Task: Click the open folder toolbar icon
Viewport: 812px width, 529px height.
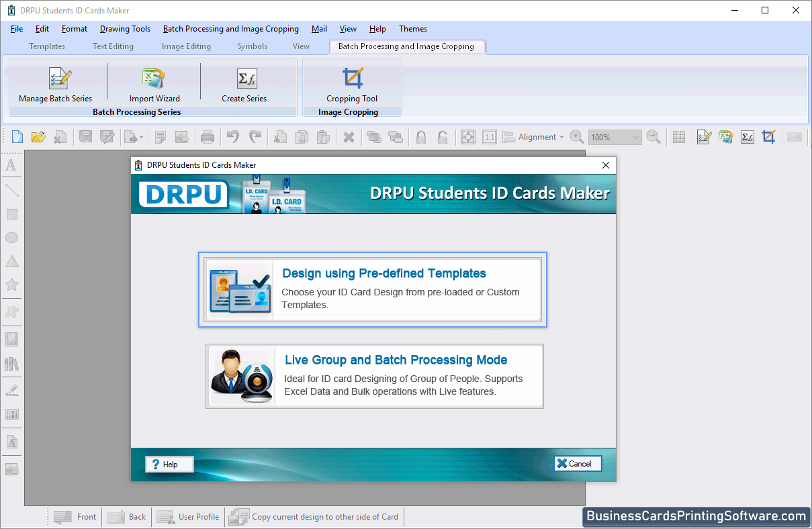Action: [x=38, y=137]
